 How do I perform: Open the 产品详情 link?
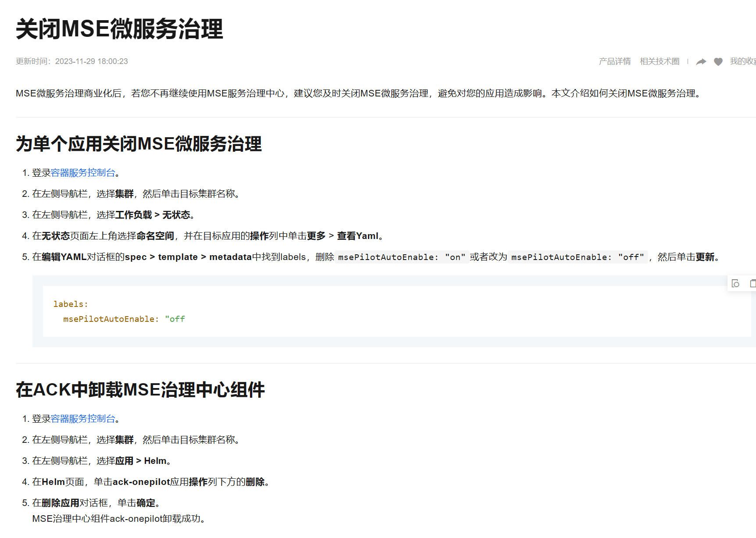pyautogui.click(x=615, y=61)
